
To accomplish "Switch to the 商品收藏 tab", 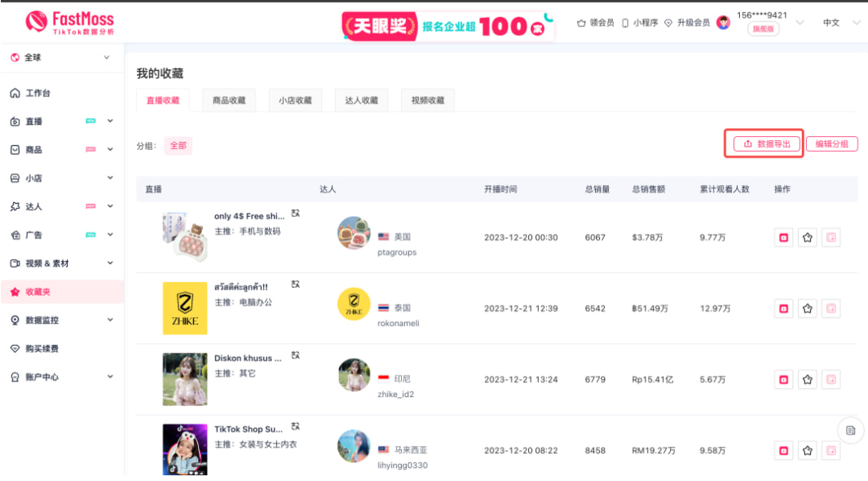I will coord(229,100).
